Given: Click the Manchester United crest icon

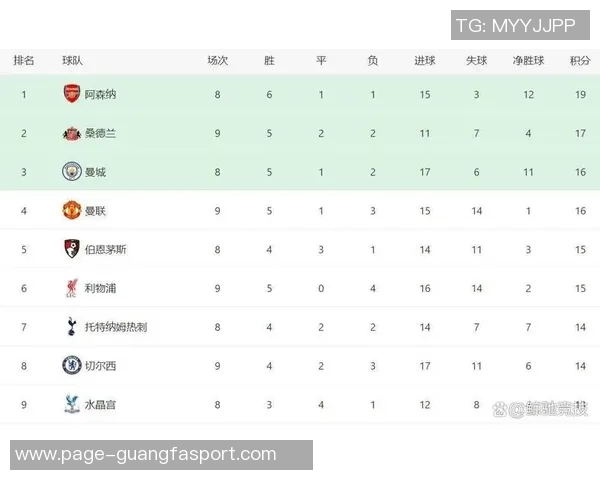Looking at the screenshot, I should [71, 210].
